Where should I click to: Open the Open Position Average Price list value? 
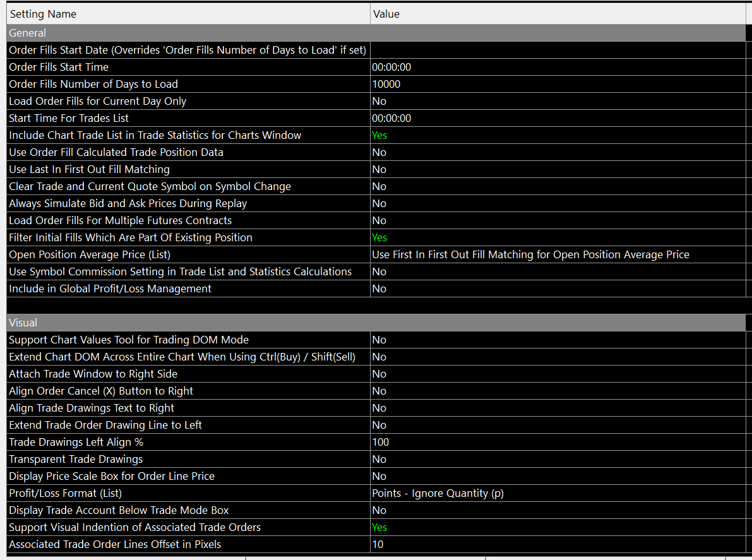point(558,254)
